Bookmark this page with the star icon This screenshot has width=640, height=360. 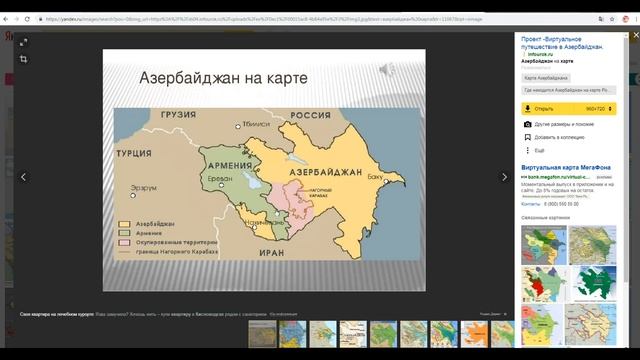point(612,19)
